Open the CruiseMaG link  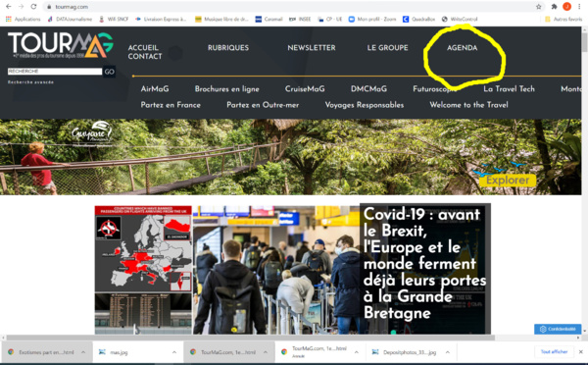coord(305,89)
